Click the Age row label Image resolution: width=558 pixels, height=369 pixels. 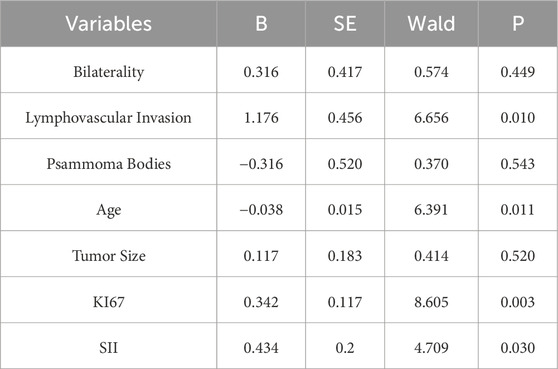click(109, 210)
